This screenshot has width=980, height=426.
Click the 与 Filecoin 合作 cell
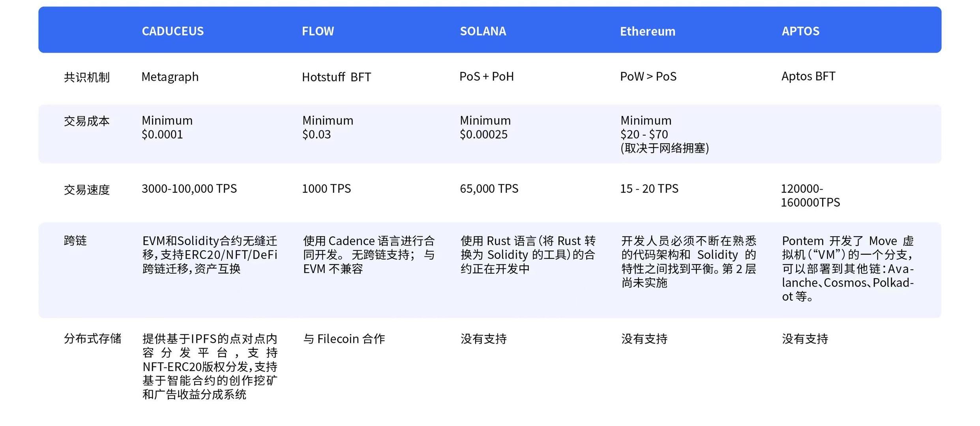[x=344, y=339]
